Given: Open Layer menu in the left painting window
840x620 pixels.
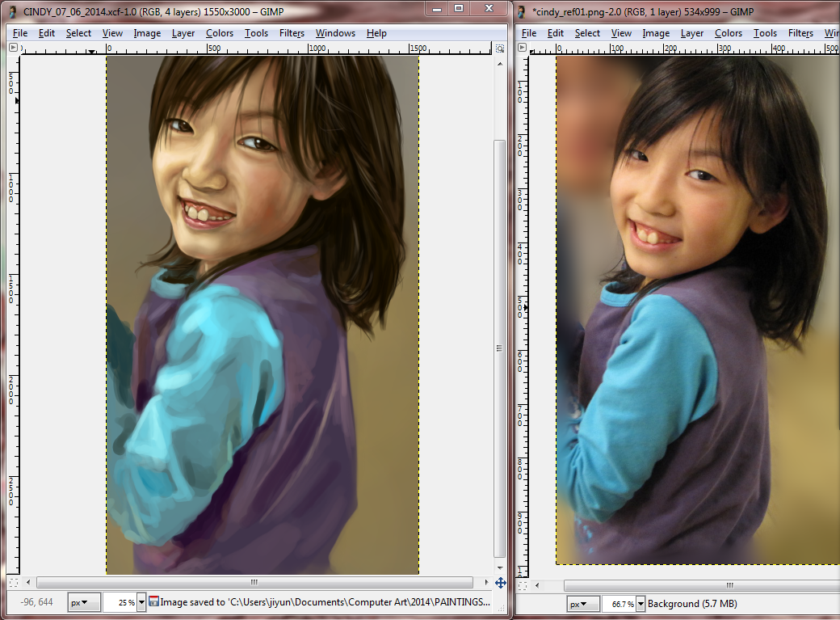Looking at the screenshot, I should point(183,33).
